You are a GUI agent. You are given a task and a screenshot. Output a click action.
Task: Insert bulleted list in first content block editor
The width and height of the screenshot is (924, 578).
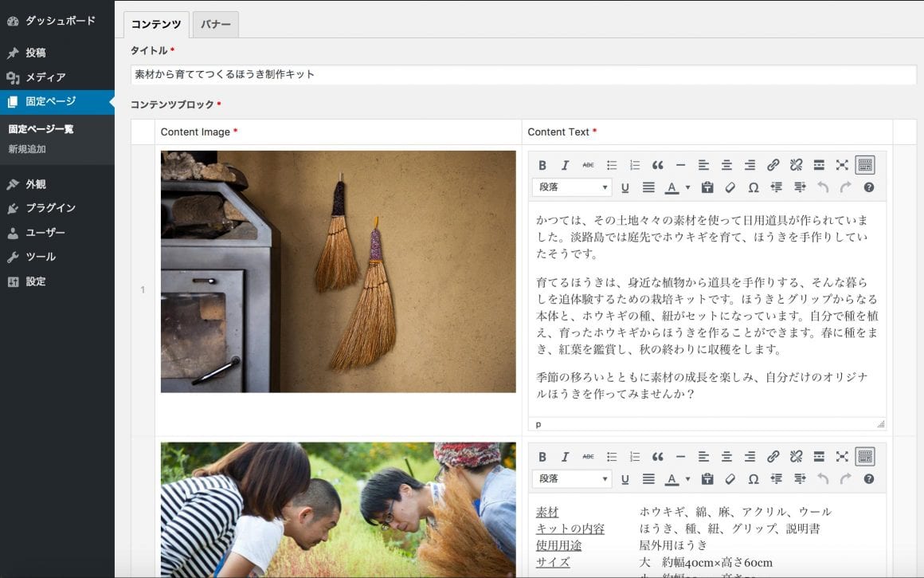pos(612,165)
